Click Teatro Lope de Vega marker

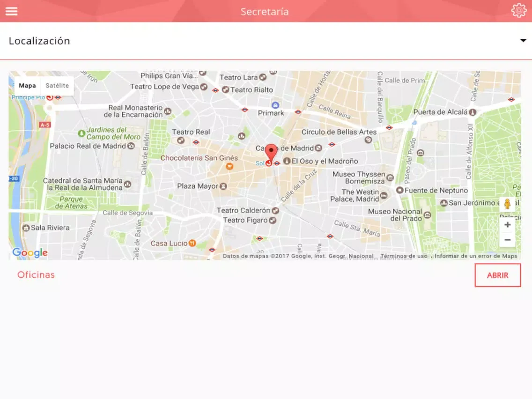pyautogui.click(x=204, y=87)
